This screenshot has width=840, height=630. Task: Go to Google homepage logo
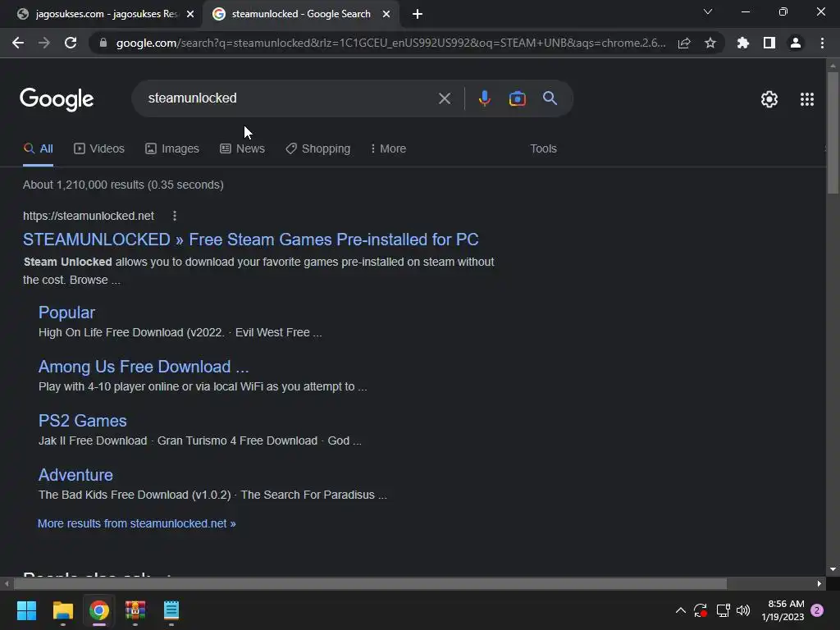[57, 99]
